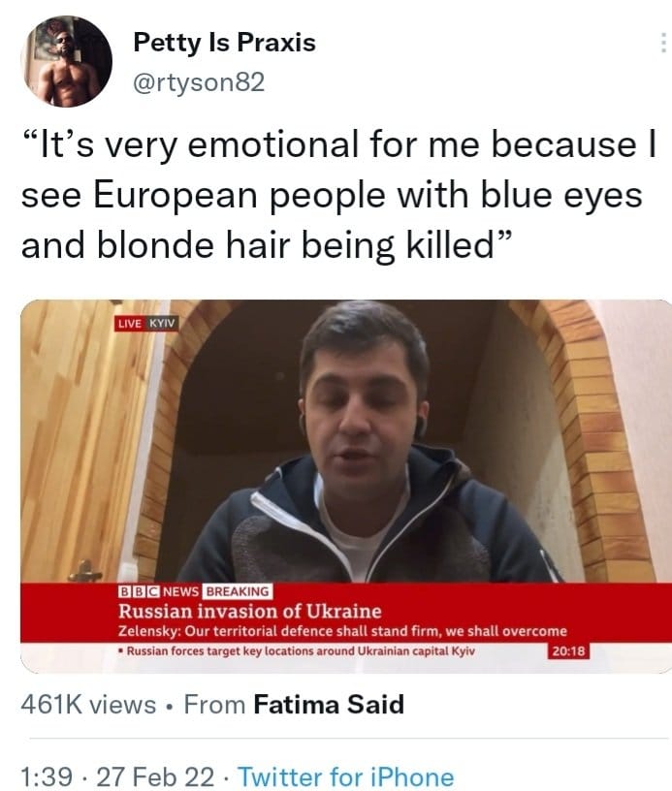
Task: Click the Zelensky territorial defence quote line
Action: click(342, 631)
